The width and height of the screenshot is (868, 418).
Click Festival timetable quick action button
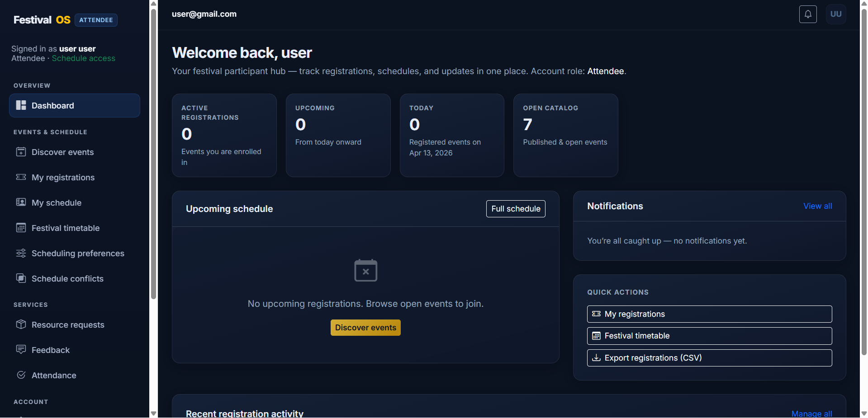[x=709, y=336]
